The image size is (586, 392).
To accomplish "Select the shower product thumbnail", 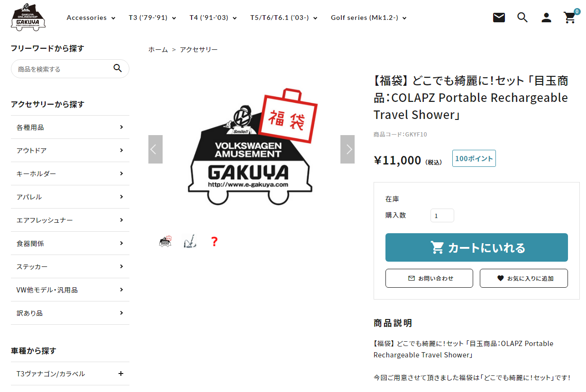I will pyautogui.click(x=190, y=242).
